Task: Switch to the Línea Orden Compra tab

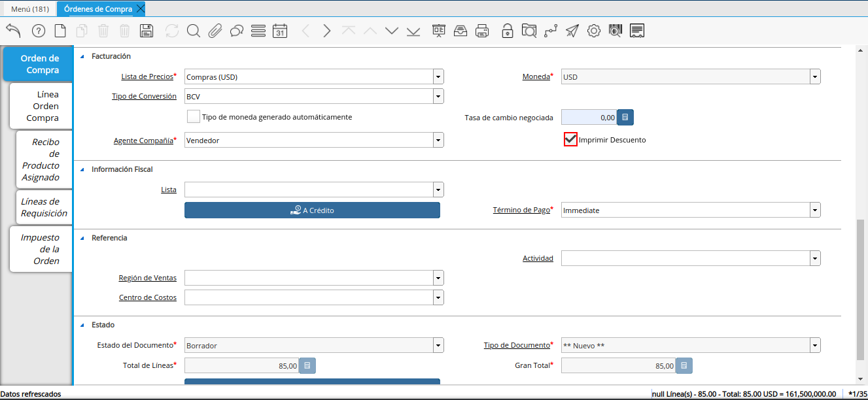Action: (42, 106)
